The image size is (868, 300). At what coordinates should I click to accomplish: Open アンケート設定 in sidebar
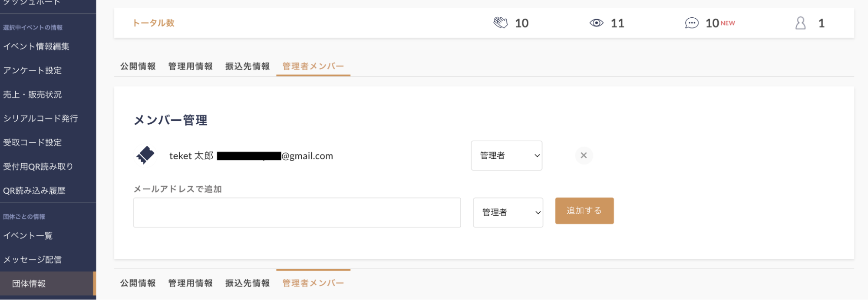tap(33, 70)
